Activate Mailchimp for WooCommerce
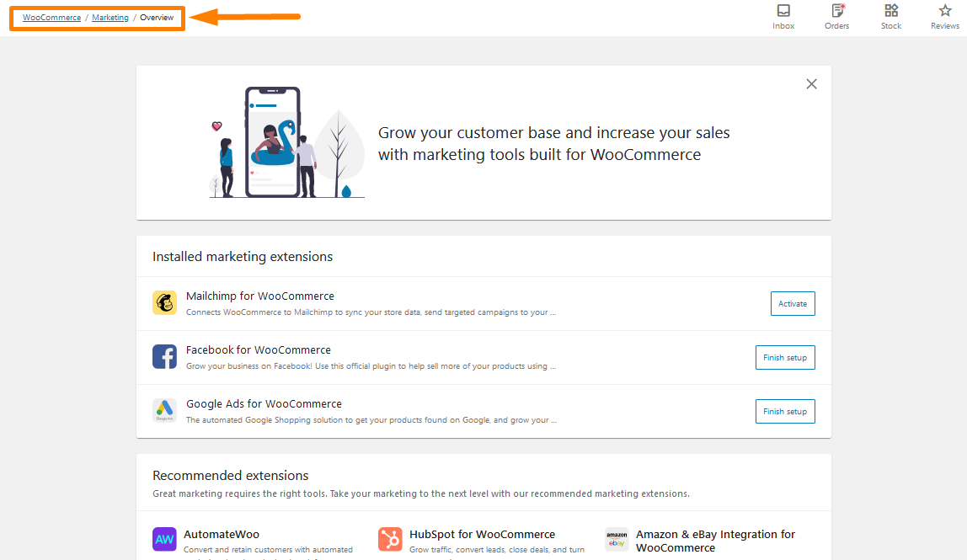 click(x=793, y=303)
